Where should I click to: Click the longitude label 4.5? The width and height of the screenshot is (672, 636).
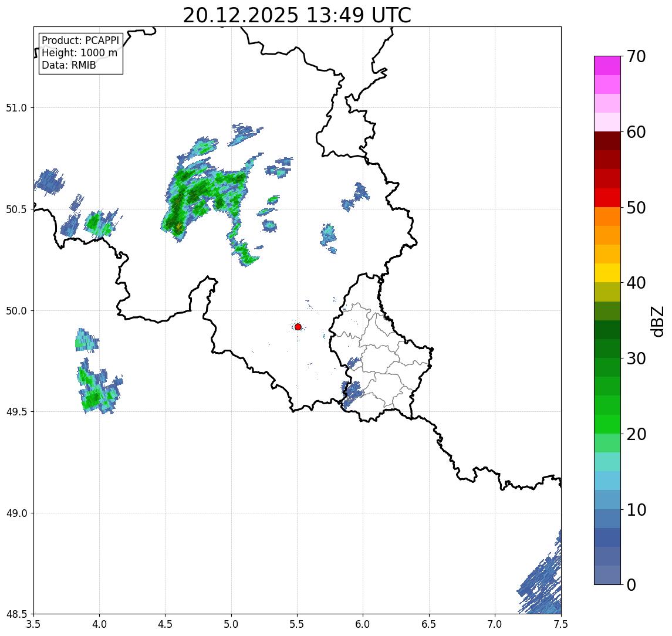(x=166, y=624)
